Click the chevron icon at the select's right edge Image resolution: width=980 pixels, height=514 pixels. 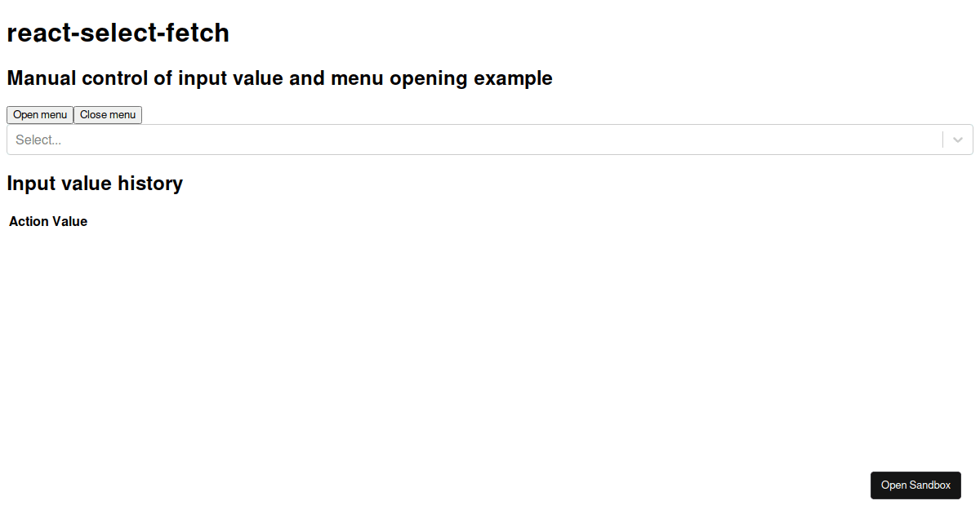957,139
